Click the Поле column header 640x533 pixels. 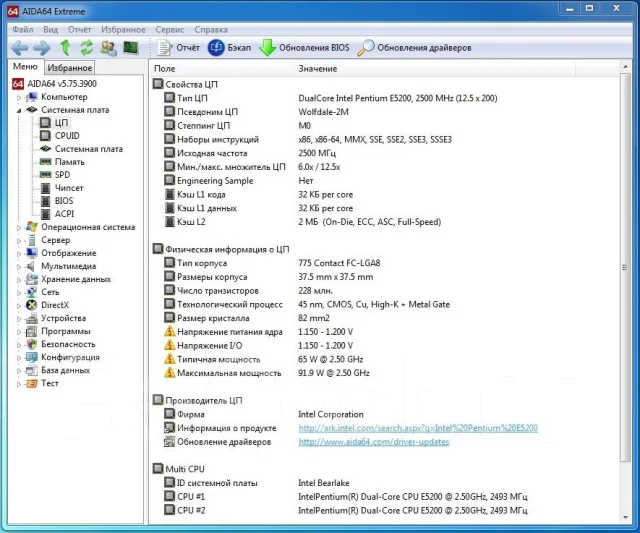coord(221,69)
